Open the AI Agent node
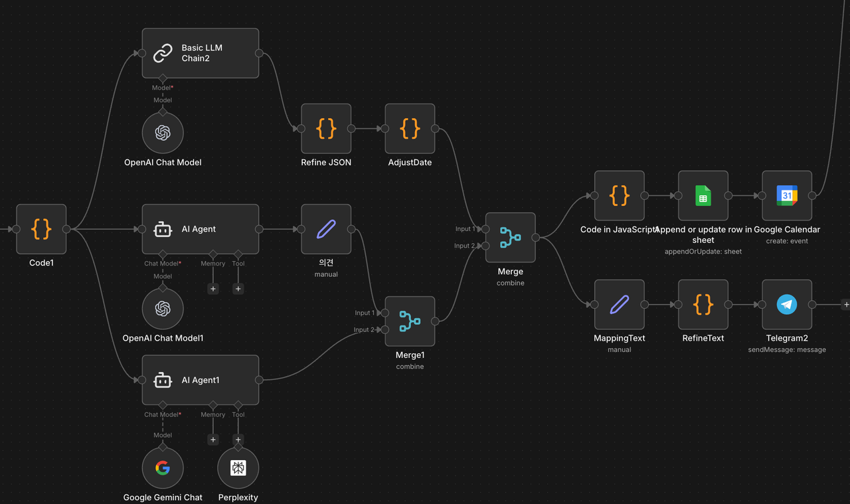This screenshot has height=504, width=850. click(200, 229)
